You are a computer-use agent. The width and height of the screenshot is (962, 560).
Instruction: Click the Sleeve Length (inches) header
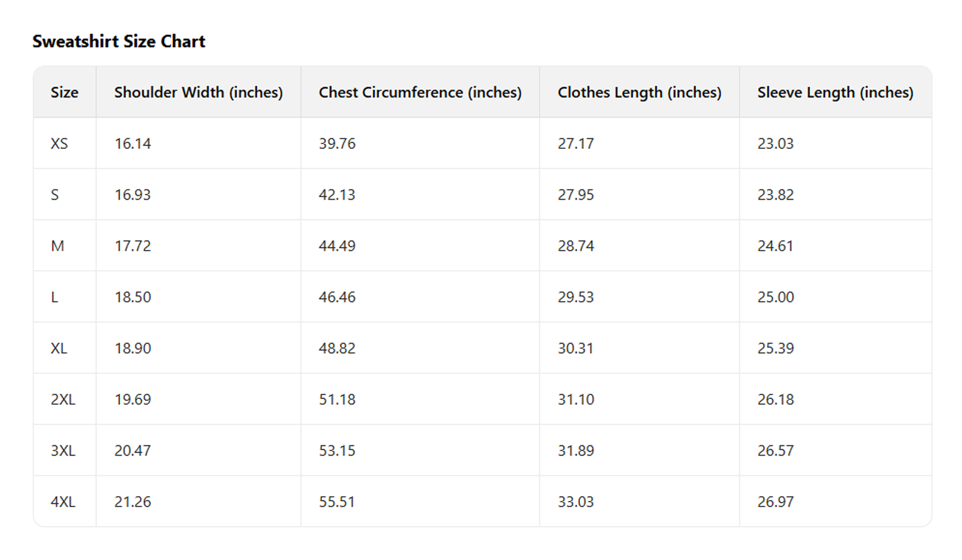835,92
